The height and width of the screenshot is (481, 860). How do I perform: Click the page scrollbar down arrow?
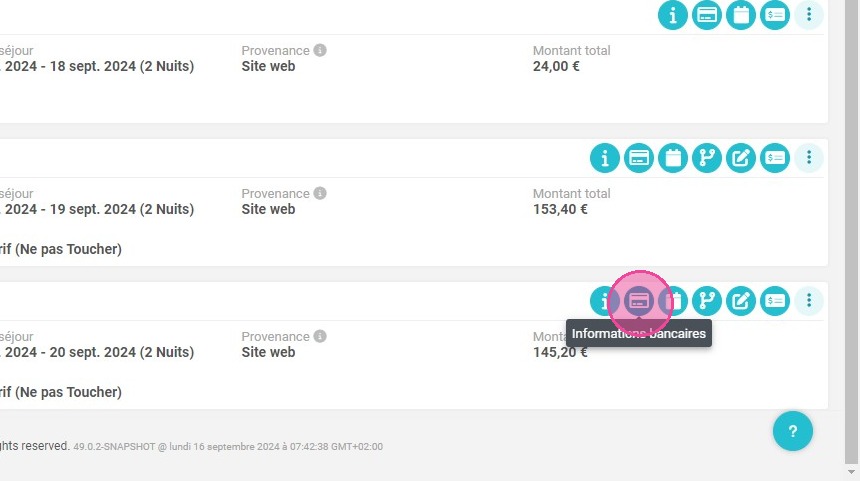[851, 472]
